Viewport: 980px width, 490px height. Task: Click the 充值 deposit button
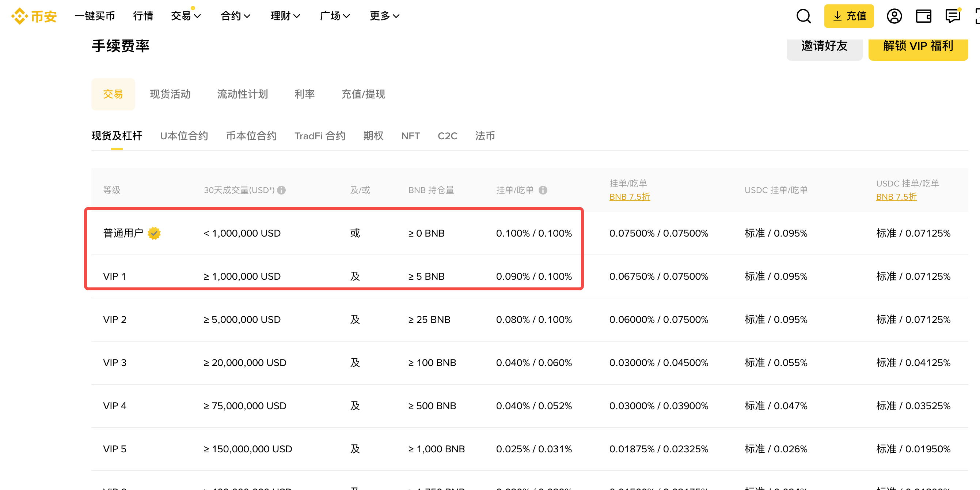(849, 16)
